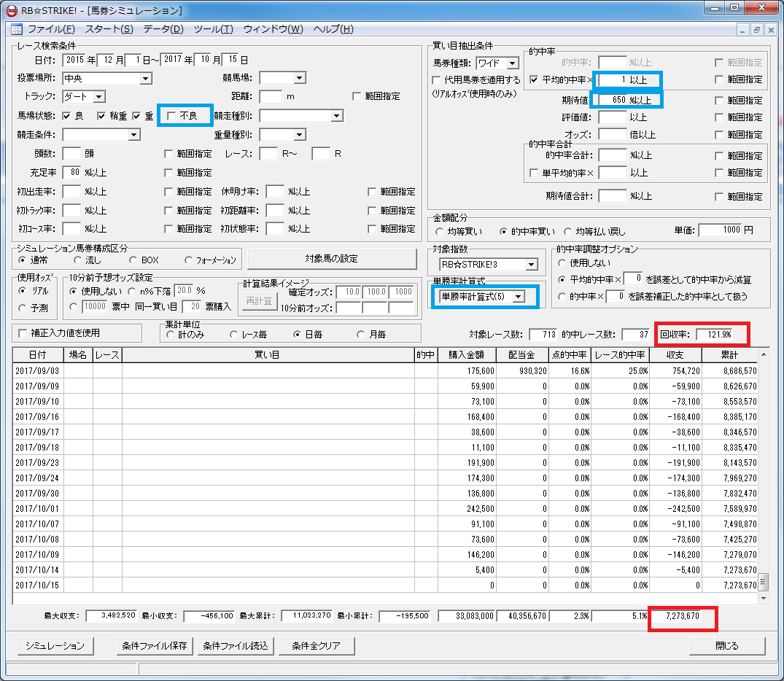Click 対象馬の設定 button

332,259
